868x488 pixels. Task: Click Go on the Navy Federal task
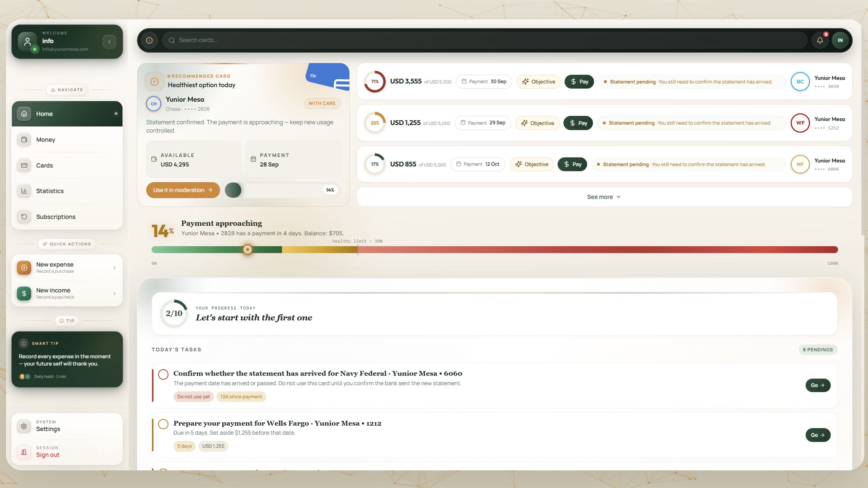point(818,385)
